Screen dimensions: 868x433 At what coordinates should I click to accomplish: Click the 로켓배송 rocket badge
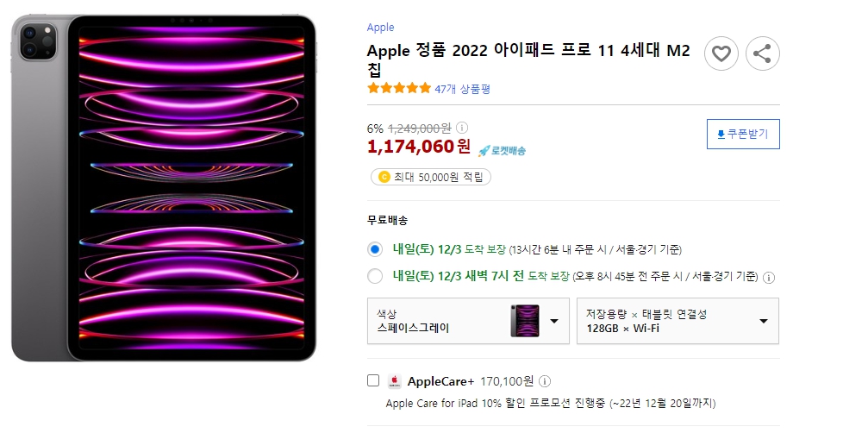[502, 150]
